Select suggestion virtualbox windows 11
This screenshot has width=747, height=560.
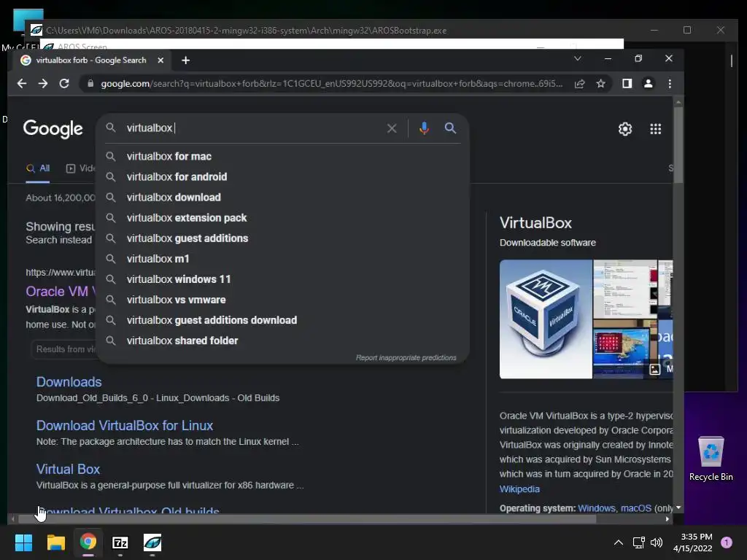[282, 279]
